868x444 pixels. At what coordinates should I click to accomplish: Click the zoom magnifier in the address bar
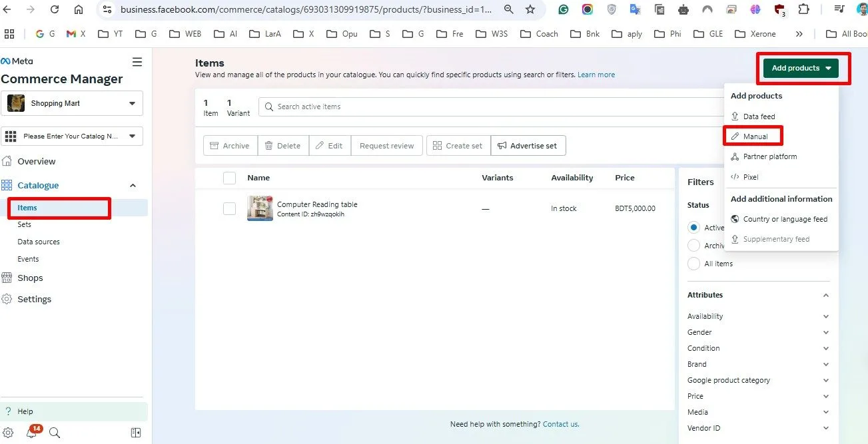point(508,9)
